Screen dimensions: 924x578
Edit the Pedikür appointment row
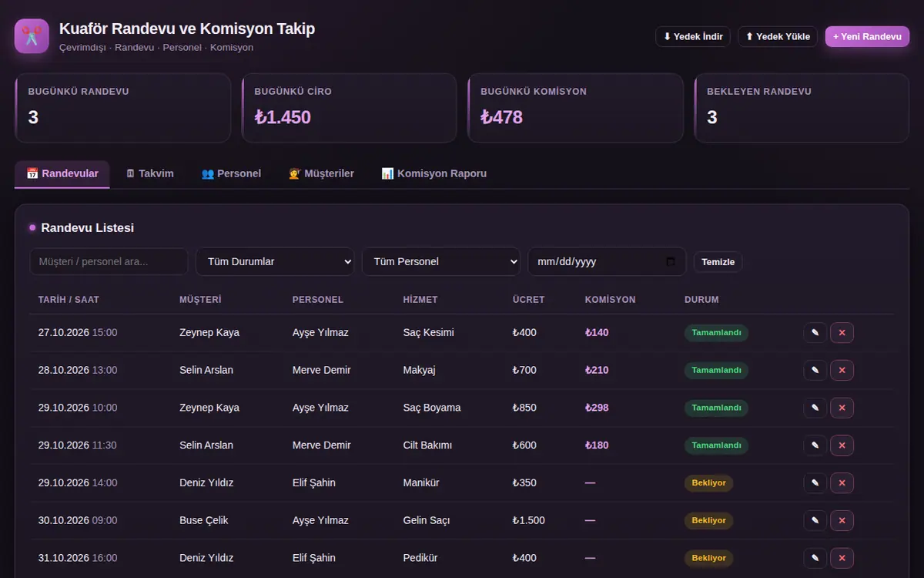815,558
